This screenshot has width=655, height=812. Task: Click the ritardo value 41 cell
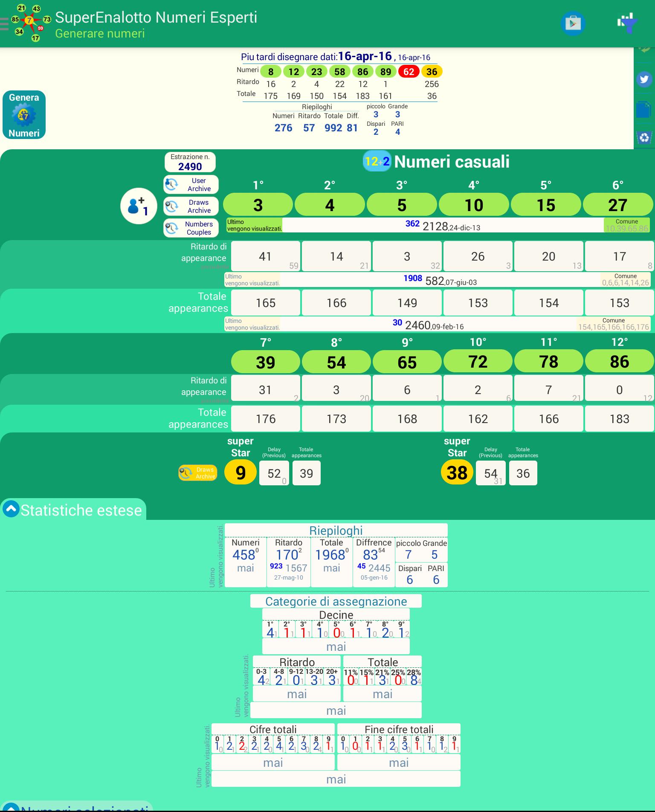265,256
